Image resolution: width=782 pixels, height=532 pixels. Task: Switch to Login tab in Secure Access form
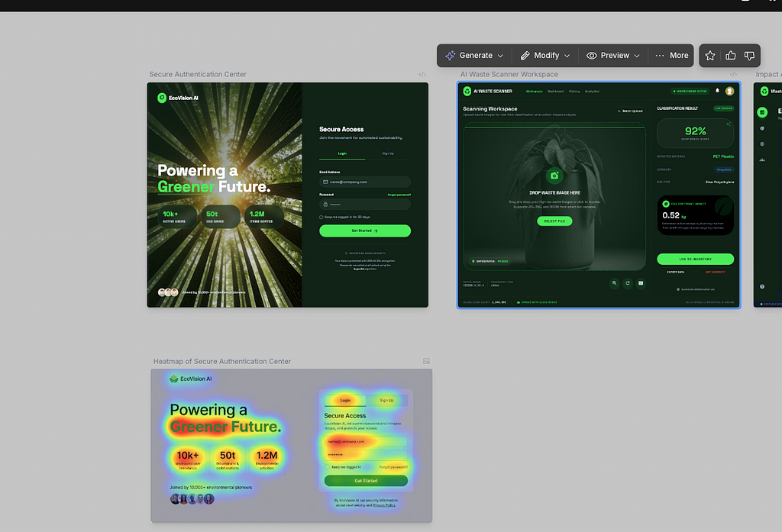point(342,153)
